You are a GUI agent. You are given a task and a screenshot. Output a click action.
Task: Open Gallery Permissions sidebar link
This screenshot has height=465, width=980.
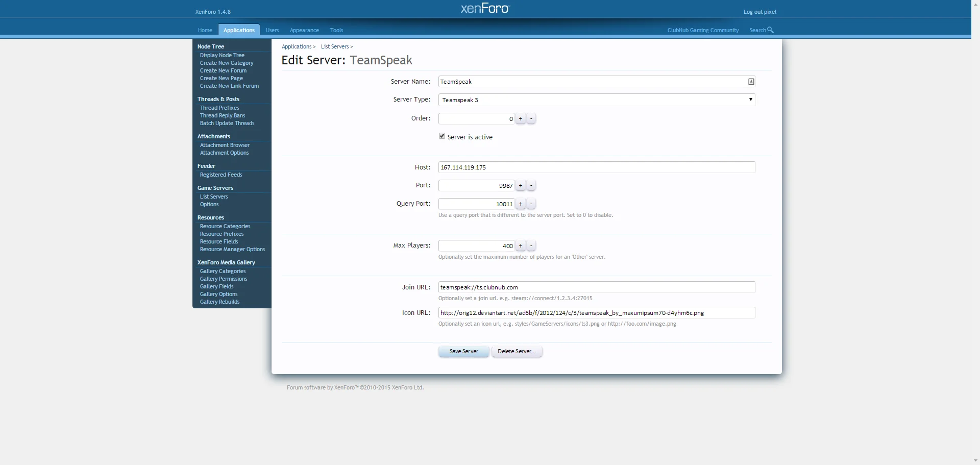pos(224,279)
